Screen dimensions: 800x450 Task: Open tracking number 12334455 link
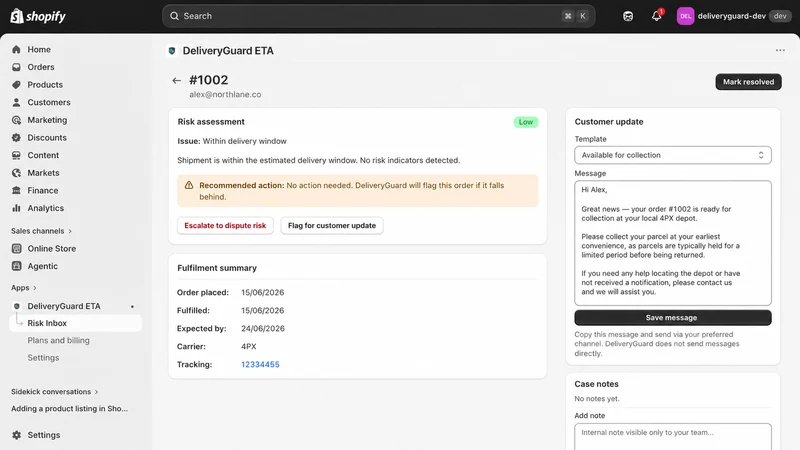pos(260,364)
